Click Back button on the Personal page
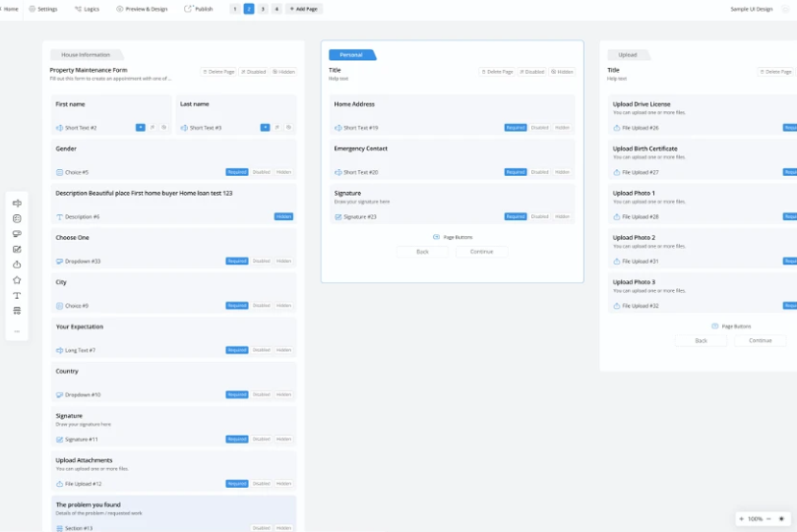 click(x=422, y=252)
